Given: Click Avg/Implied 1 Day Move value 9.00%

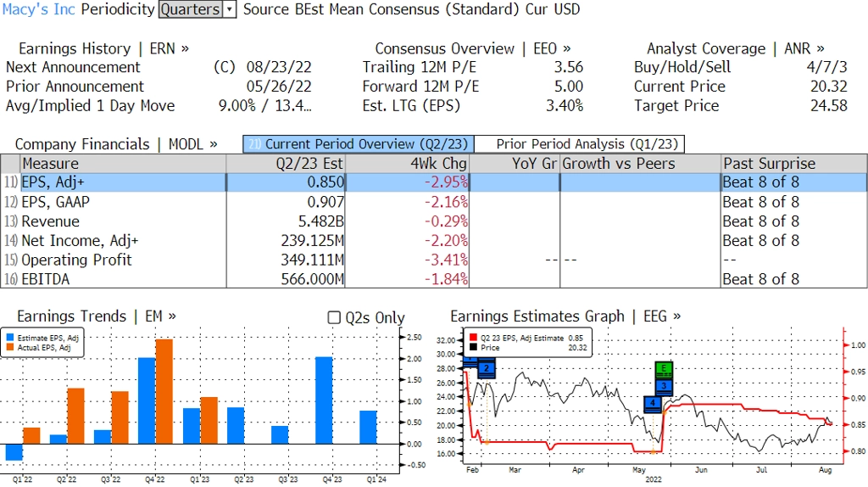Looking at the screenshot, I should tap(237, 106).
